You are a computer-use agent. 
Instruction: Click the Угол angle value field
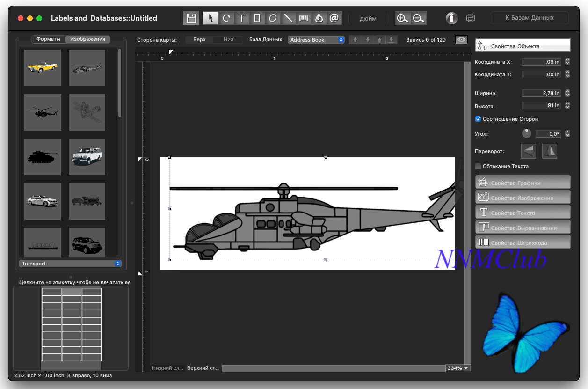548,133
